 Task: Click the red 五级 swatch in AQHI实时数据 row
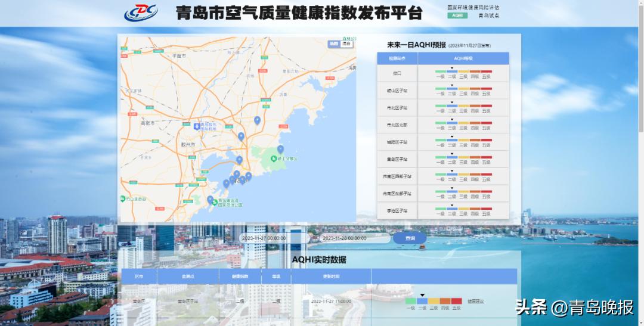pyautogui.click(x=457, y=301)
